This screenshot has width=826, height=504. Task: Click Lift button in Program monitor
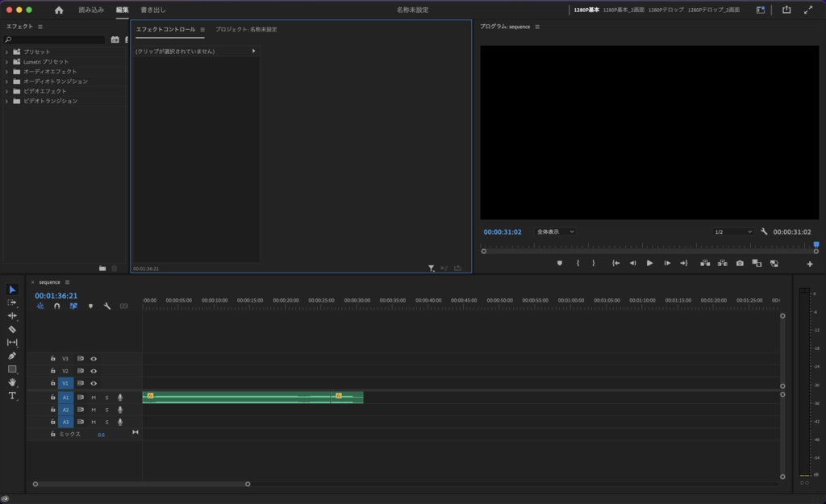pos(705,264)
